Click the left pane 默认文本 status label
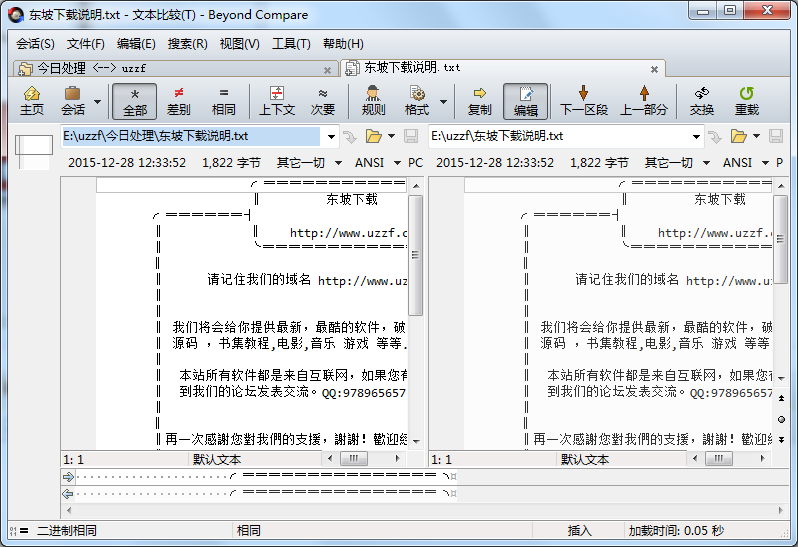Image resolution: width=798 pixels, height=547 pixels. pyautogui.click(x=217, y=459)
